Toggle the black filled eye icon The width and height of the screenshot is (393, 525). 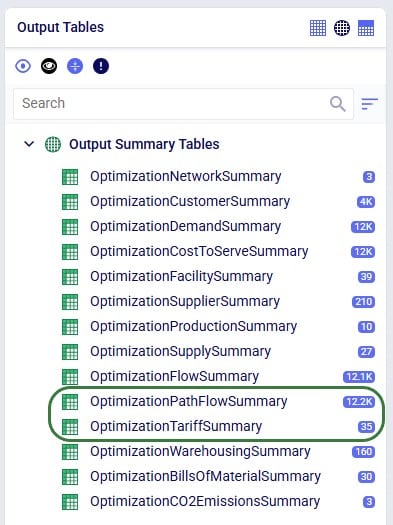(49, 66)
